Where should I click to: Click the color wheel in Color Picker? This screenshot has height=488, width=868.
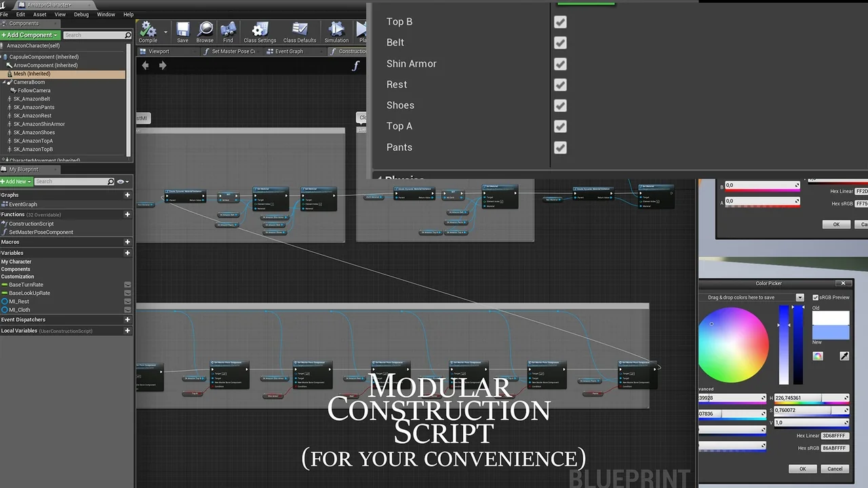coord(734,344)
